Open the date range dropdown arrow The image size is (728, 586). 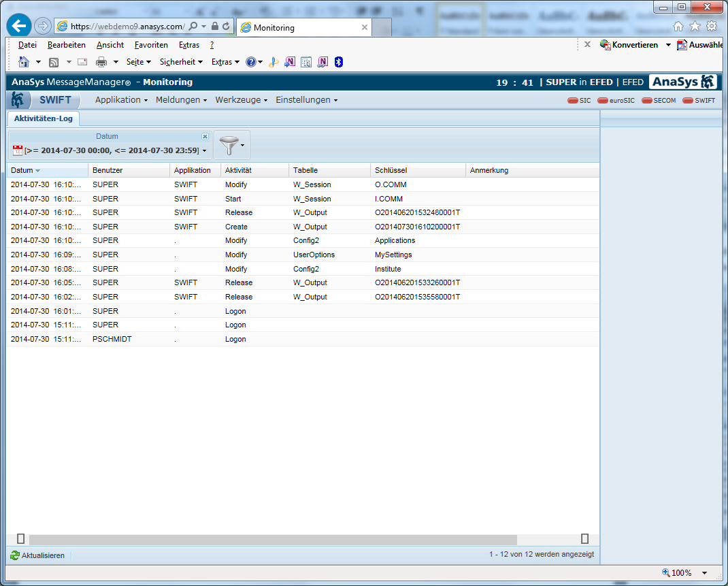(x=204, y=151)
